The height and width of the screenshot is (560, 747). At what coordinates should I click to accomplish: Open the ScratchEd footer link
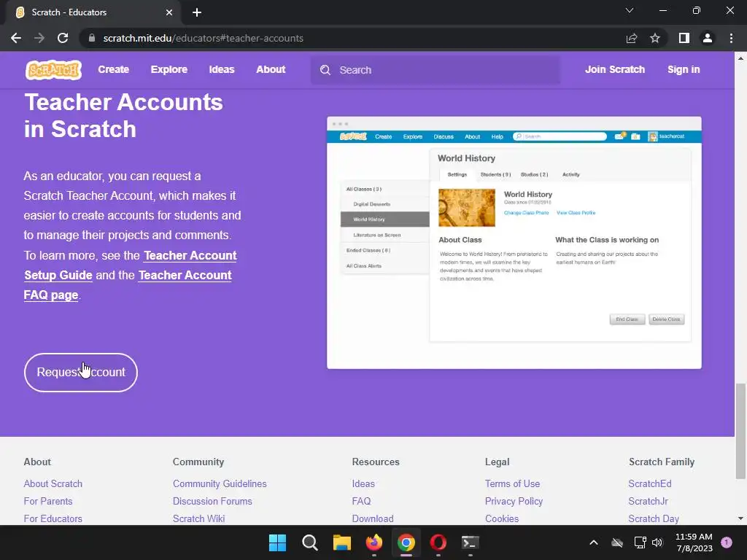pyautogui.click(x=650, y=484)
